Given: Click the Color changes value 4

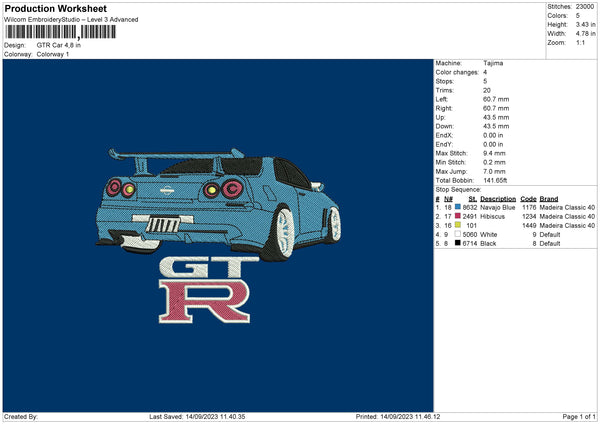Looking at the screenshot, I should coord(485,72).
